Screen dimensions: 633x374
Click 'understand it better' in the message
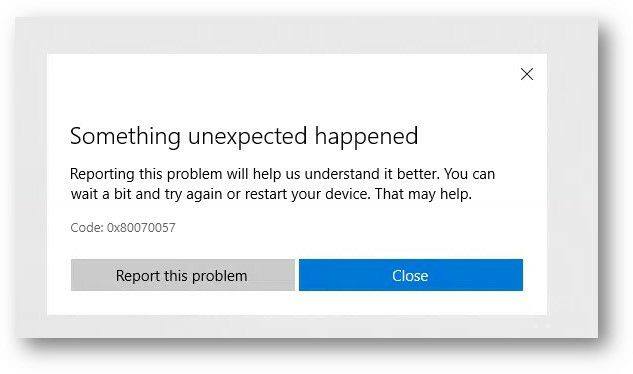click(x=371, y=174)
